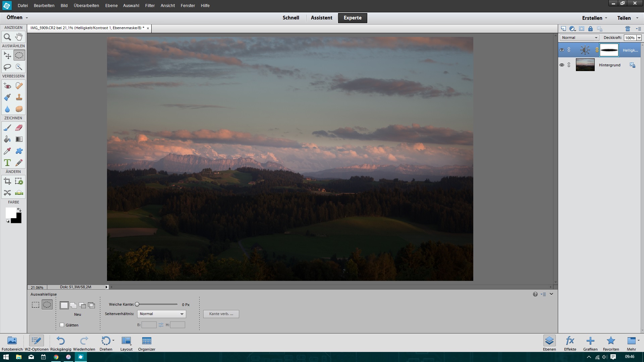Toggle visibility of Helligkeit/Kontrast layer

(562, 50)
